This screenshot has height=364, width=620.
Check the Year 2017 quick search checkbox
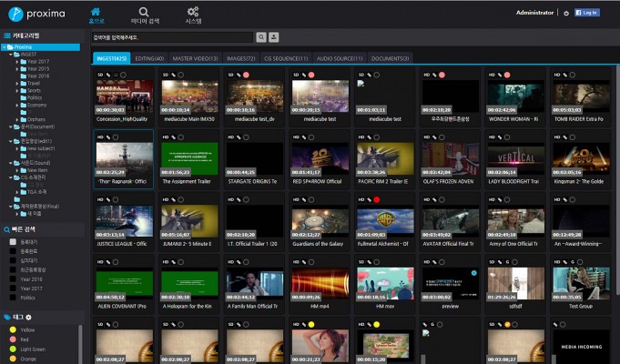(11, 288)
